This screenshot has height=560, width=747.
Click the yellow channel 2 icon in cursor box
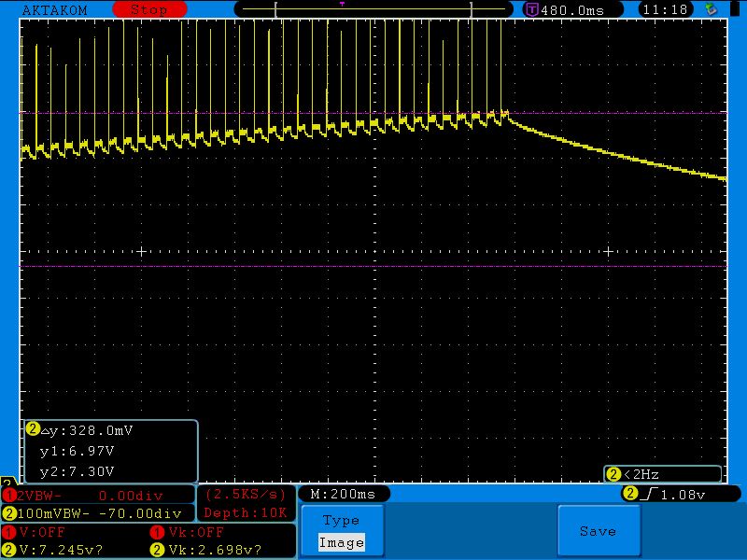[33, 429]
